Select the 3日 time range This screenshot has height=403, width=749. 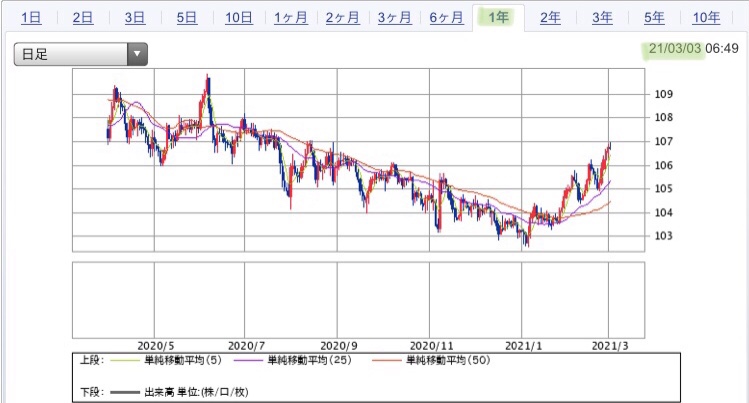pos(135,18)
